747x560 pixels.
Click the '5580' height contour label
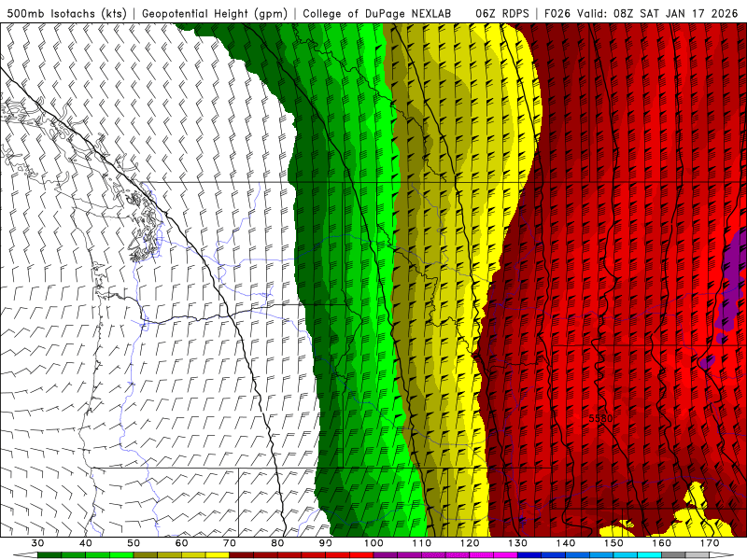tap(600, 418)
